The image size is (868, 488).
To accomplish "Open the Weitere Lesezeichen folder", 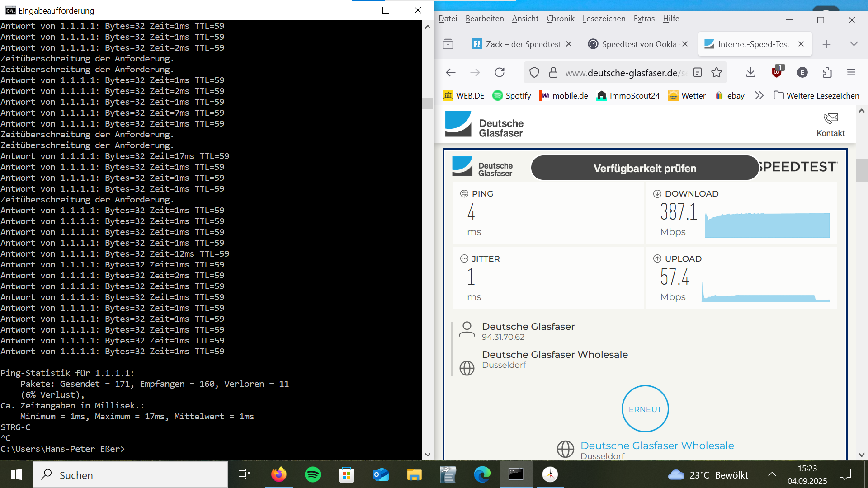I will pyautogui.click(x=816, y=95).
